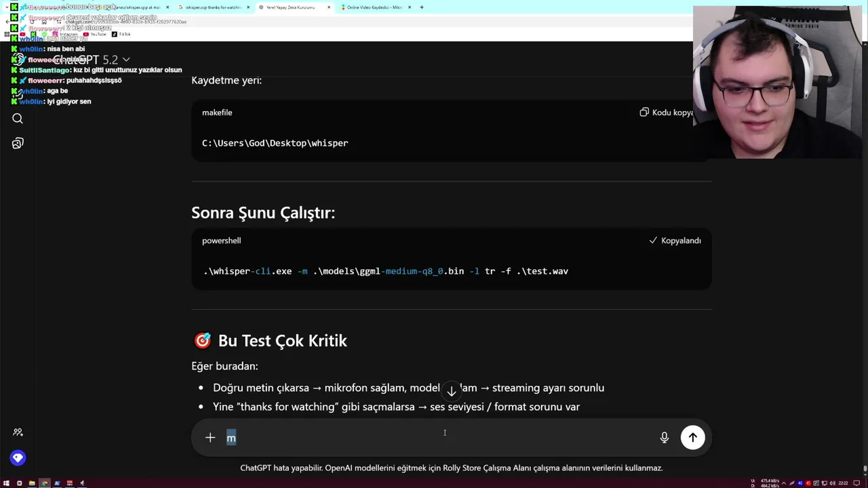Click the Eğer buradan text line
Screen dimensions: 868x488
(224, 366)
